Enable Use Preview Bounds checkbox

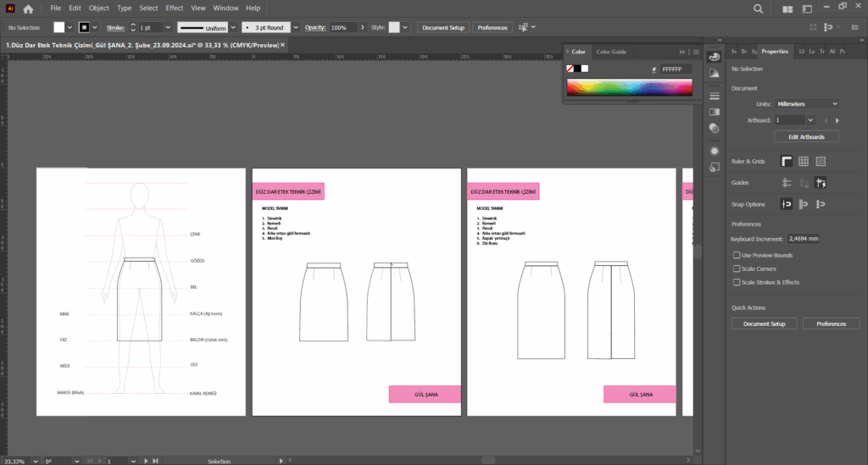tap(737, 255)
